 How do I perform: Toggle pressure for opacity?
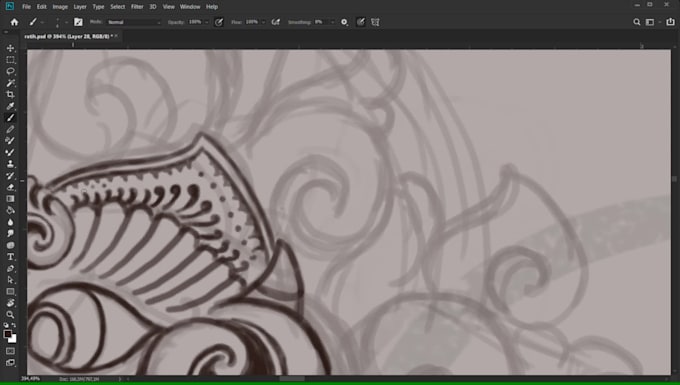click(x=219, y=22)
